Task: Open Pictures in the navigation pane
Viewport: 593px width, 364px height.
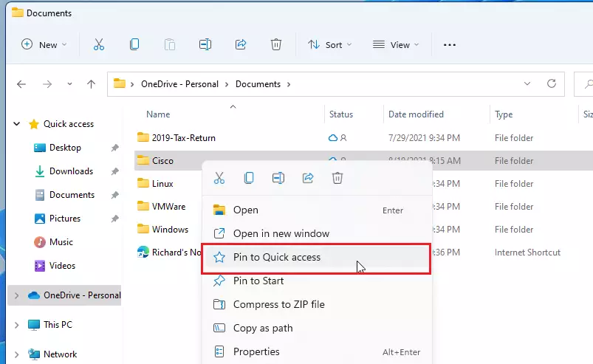Action: 65,219
